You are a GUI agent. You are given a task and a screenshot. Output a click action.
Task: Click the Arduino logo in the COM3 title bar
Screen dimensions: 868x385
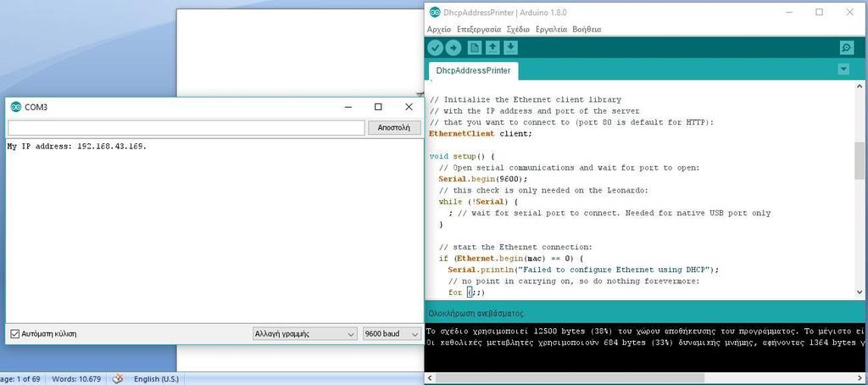click(15, 107)
